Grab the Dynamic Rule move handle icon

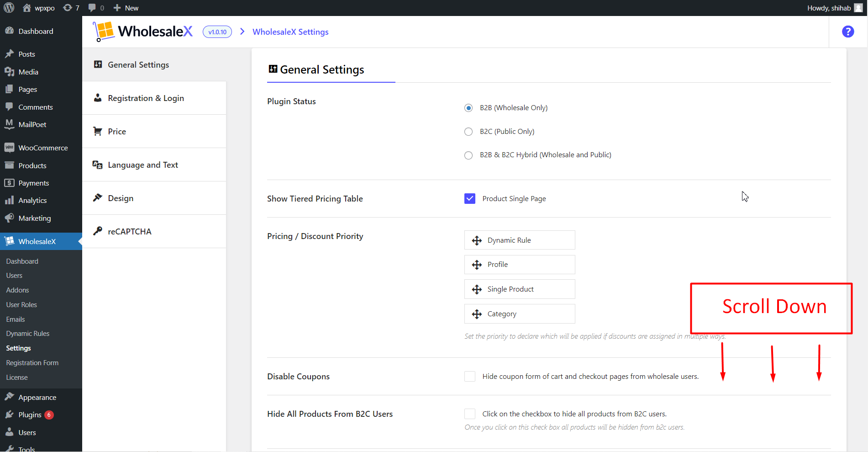pos(477,240)
